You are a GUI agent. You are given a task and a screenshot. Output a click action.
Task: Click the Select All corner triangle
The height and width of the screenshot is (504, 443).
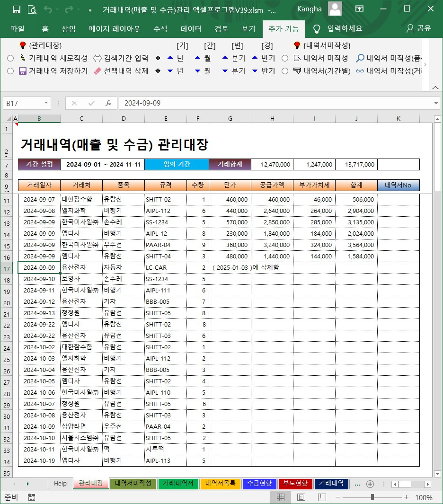(9, 119)
